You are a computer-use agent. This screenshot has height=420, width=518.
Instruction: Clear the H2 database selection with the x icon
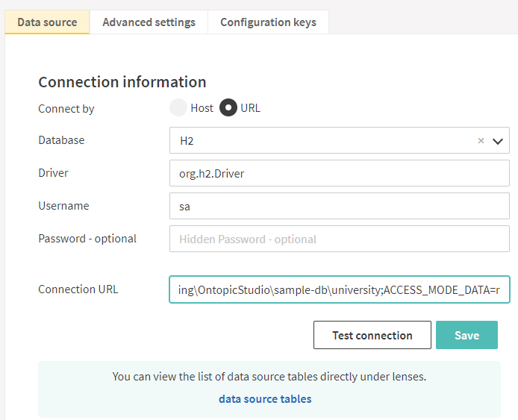(x=481, y=140)
